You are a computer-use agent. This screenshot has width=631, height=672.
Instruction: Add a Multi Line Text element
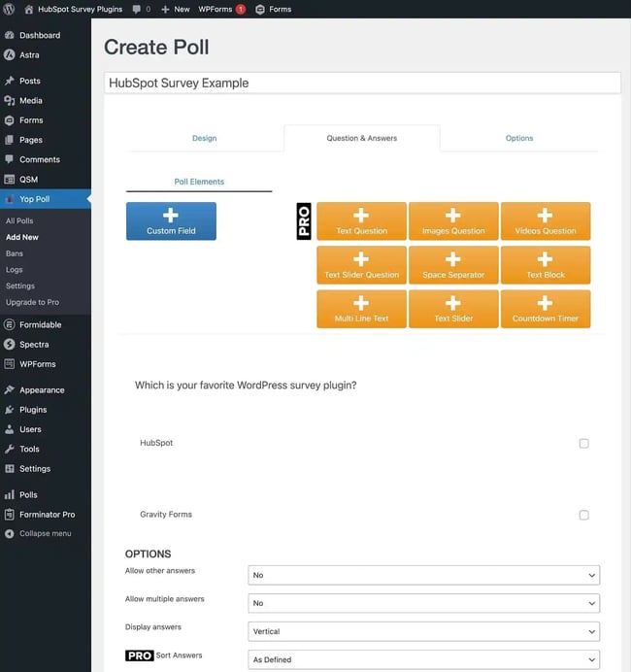point(361,309)
